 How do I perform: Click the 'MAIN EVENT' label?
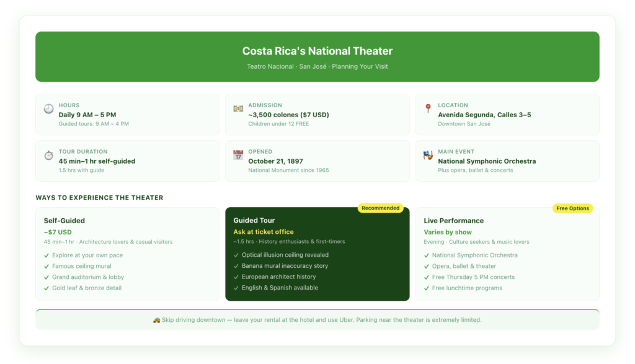[x=456, y=152]
